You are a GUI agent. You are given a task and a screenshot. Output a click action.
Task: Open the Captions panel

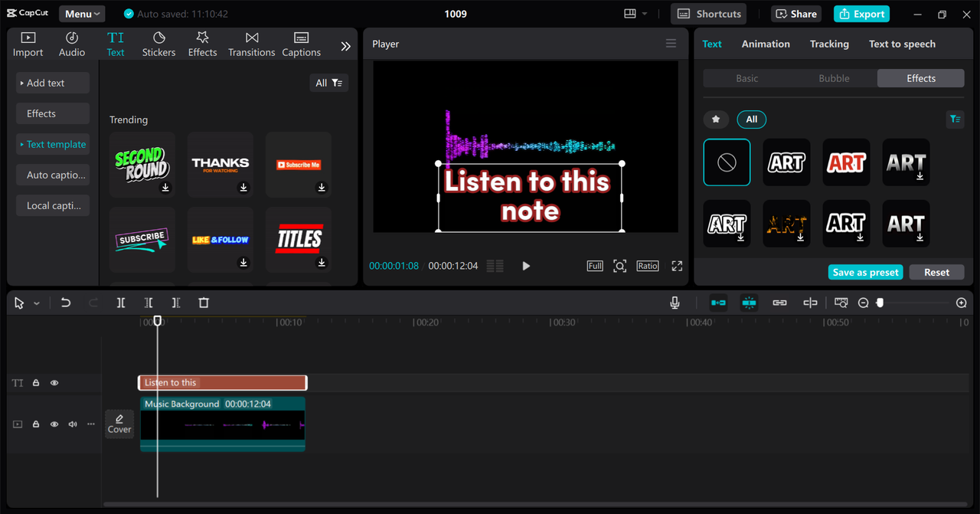[x=301, y=44]
